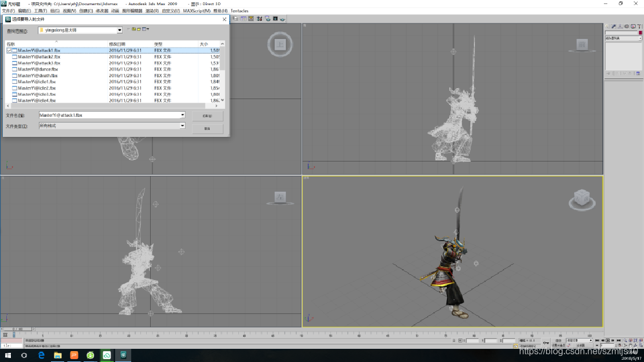This screenshot has width=644, height=362.
Task: Sort by the Name column header
Action: [56, 44]
